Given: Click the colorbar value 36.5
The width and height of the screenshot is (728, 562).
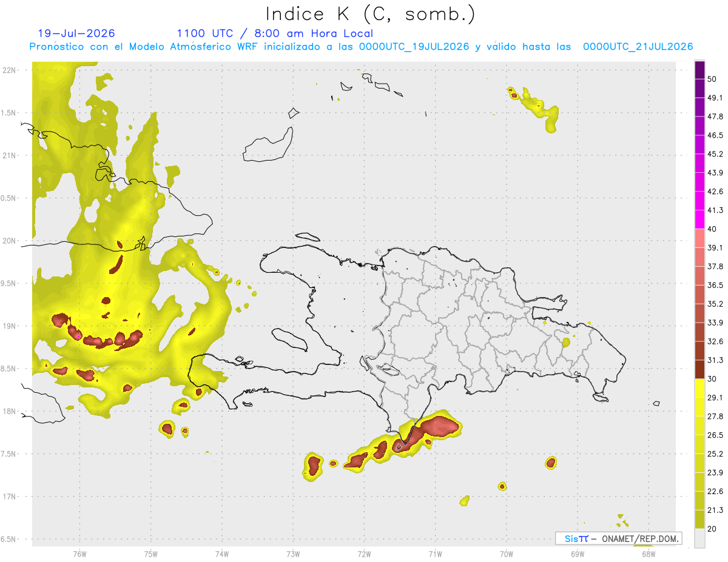Looking at the screenshot, I should [x=715, y=285].
